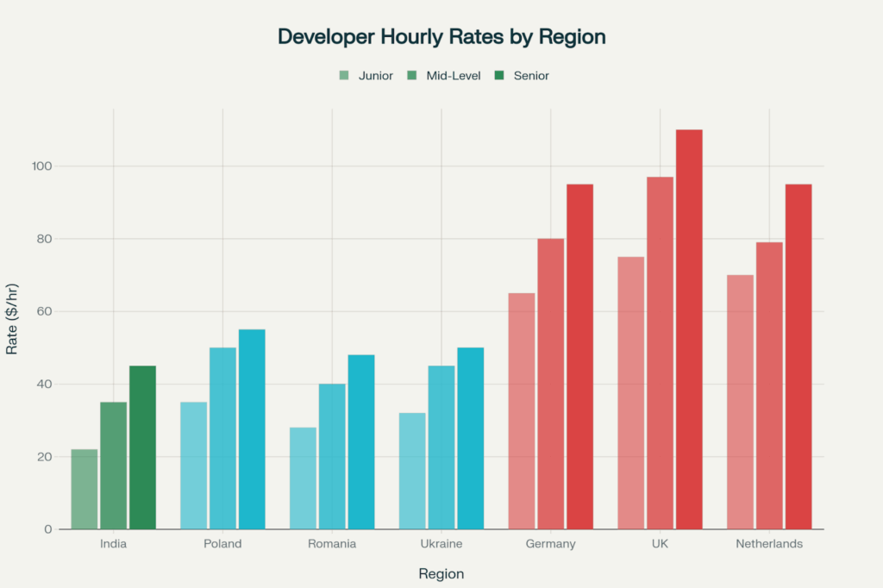Select the Poland Senior bar
This screenshot has width=883, height=588.
(252, 428)
